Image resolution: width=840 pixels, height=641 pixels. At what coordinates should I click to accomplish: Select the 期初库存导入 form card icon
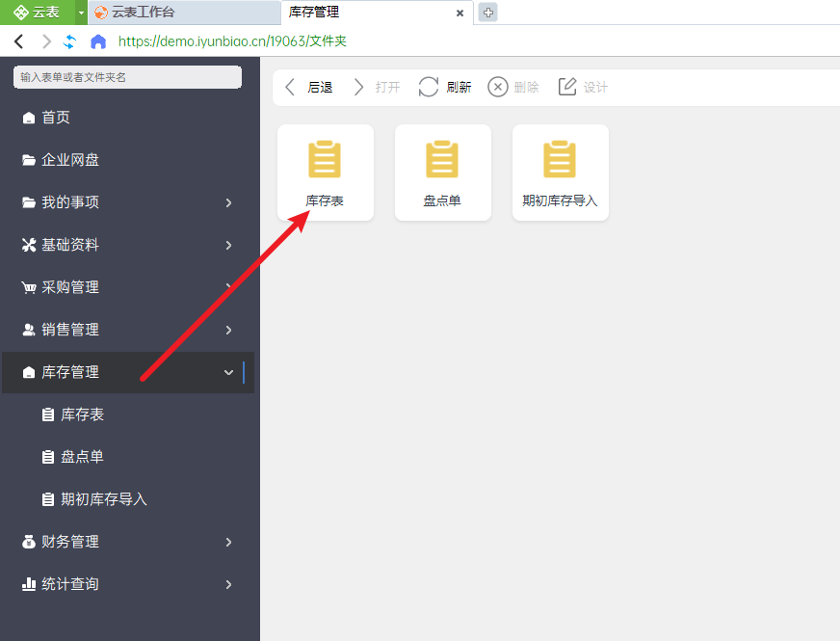coord(560,159)
